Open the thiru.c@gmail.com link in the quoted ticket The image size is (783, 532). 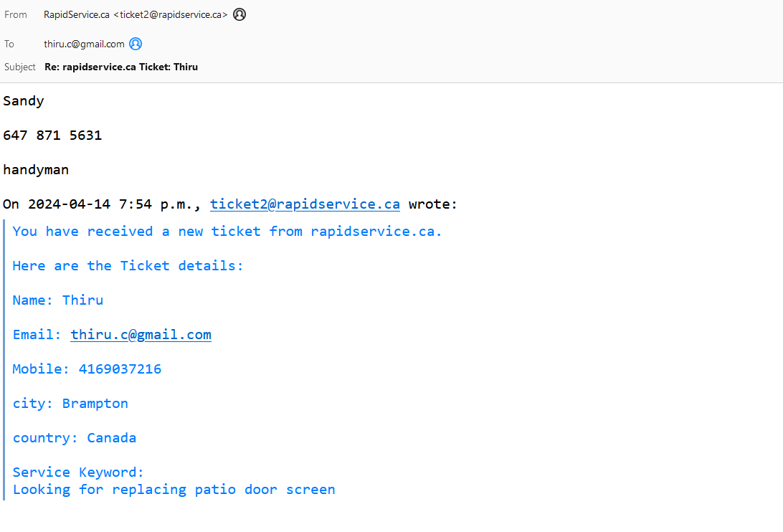(x=141, y=335)
